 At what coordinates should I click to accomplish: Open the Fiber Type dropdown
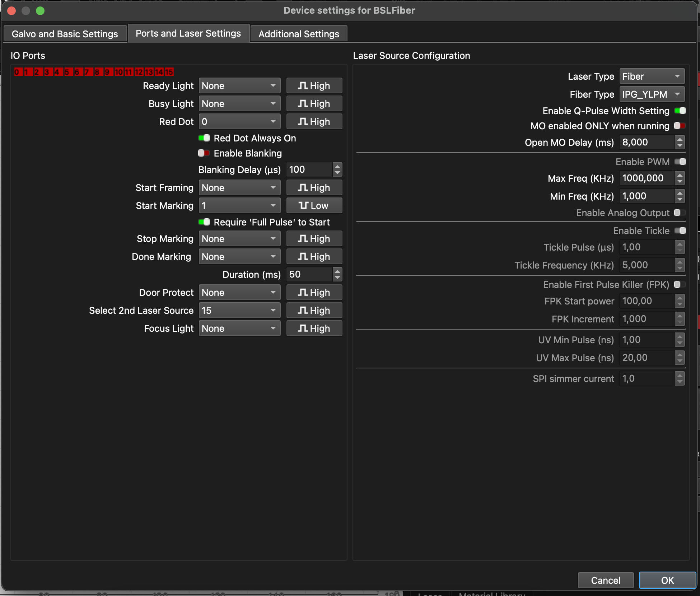(x=652, y=94)
